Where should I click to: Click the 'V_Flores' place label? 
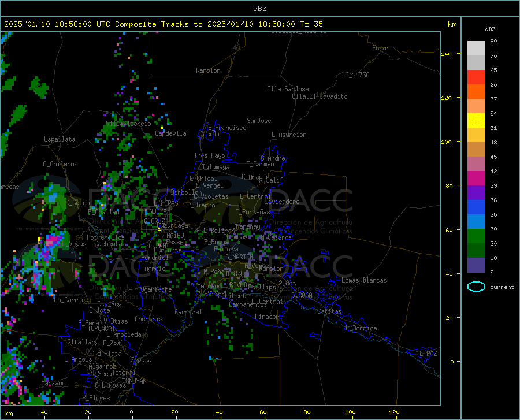[96, 398]
